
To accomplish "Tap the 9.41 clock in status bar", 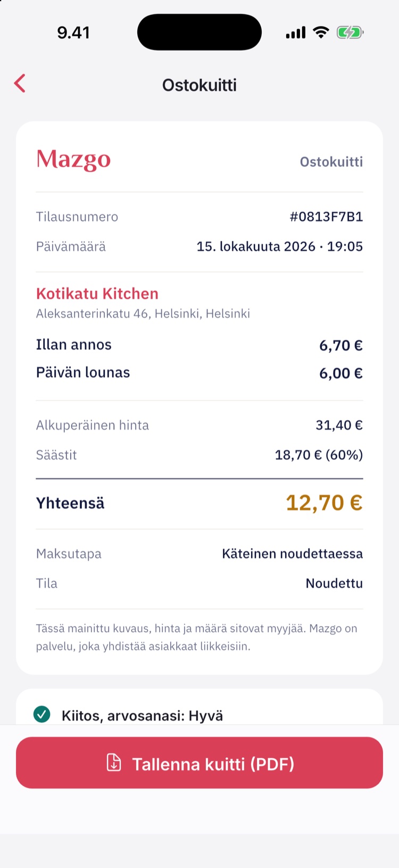I will tap(73, 33).
